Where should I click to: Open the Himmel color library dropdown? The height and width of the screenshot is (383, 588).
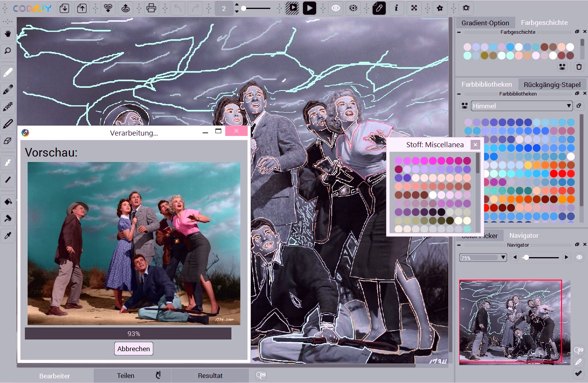pyautogui.click(x=521, y=106)
